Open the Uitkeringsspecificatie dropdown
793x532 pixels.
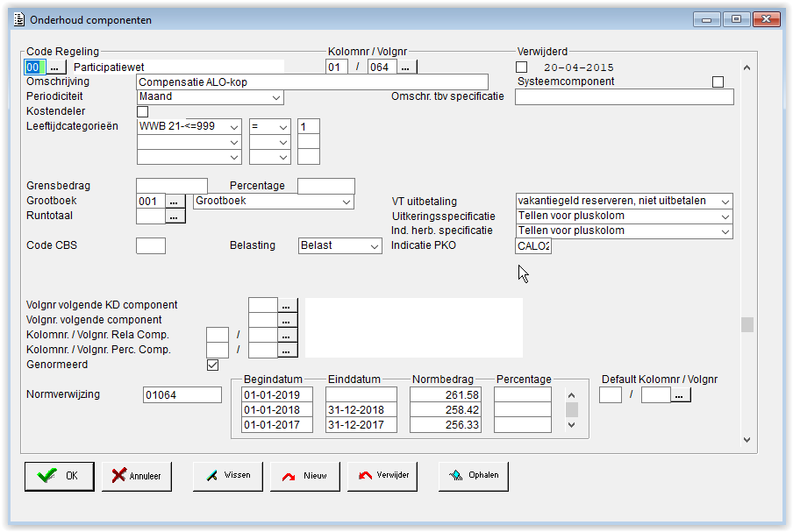[624, 216]
